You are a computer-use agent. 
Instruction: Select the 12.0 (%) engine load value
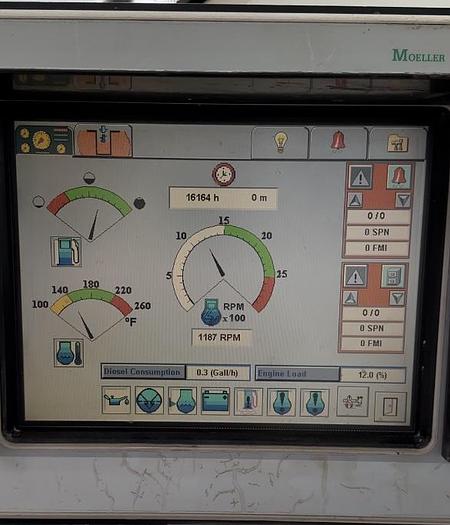click(373, 375)
